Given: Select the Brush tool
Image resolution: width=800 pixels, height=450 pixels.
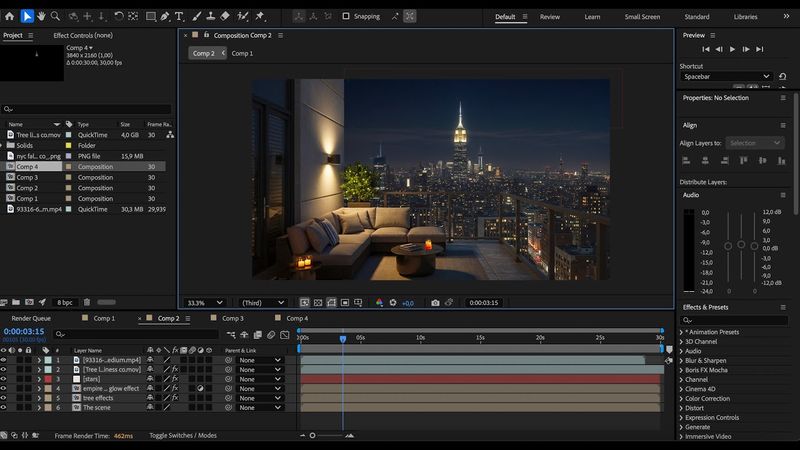Looking at the screenshot, I should (196, 16).
